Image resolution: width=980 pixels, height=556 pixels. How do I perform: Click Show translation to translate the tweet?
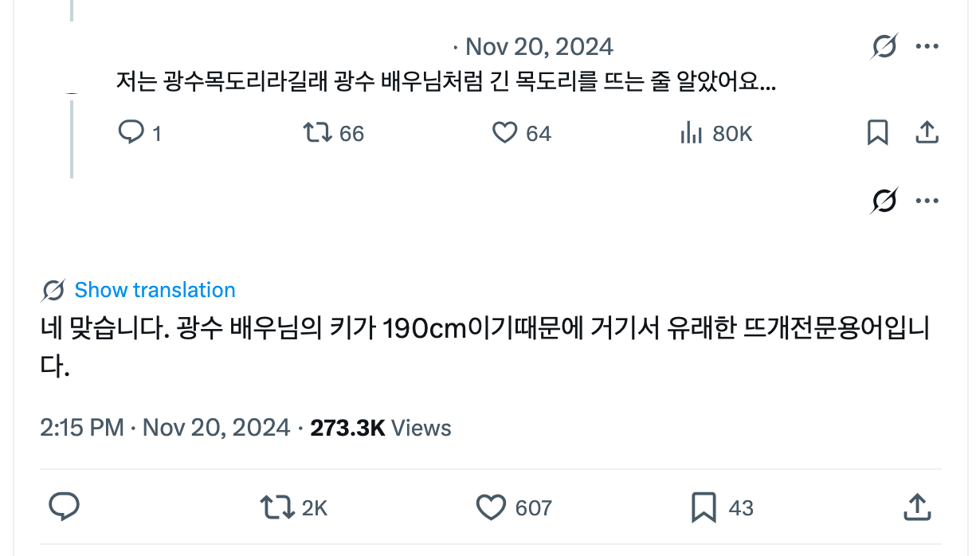tap(155, 290)
